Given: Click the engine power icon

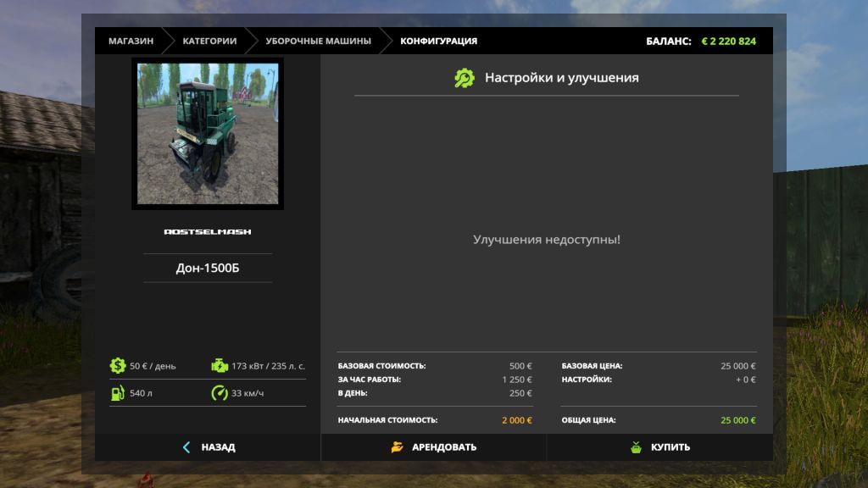Looking at the screenshot, I should tap(220, 366).
